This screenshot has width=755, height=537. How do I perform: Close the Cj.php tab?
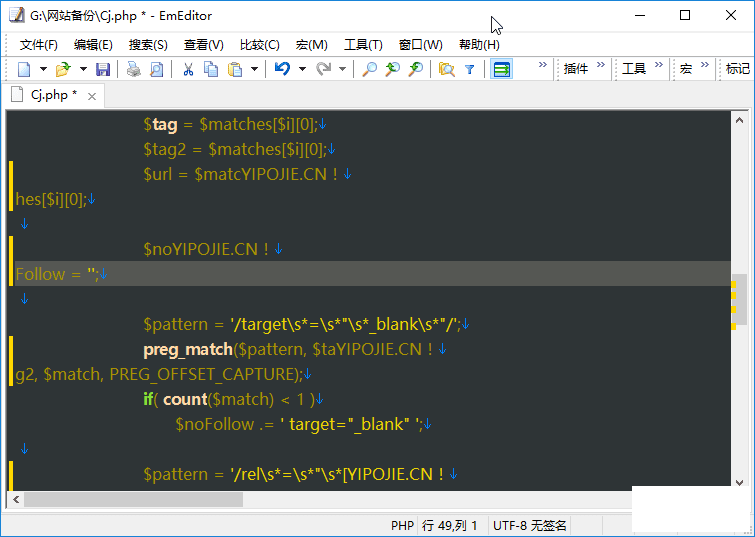91,96
